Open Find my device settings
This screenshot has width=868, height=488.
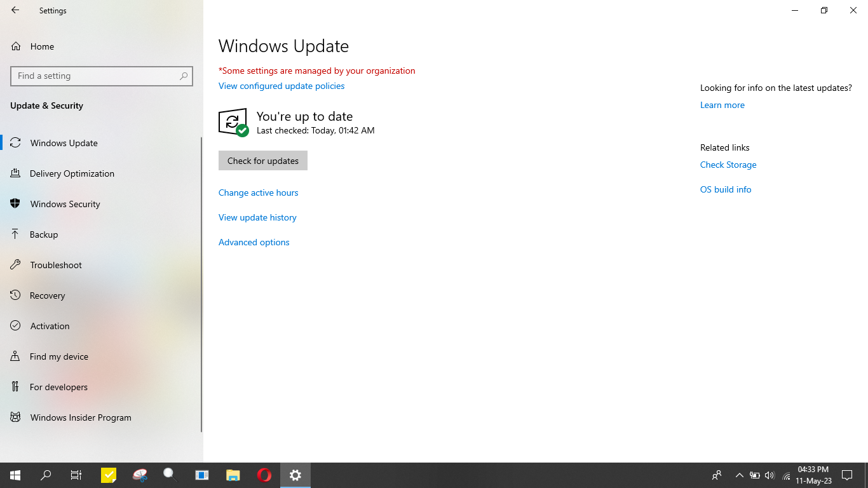click(x=102, y=356)
